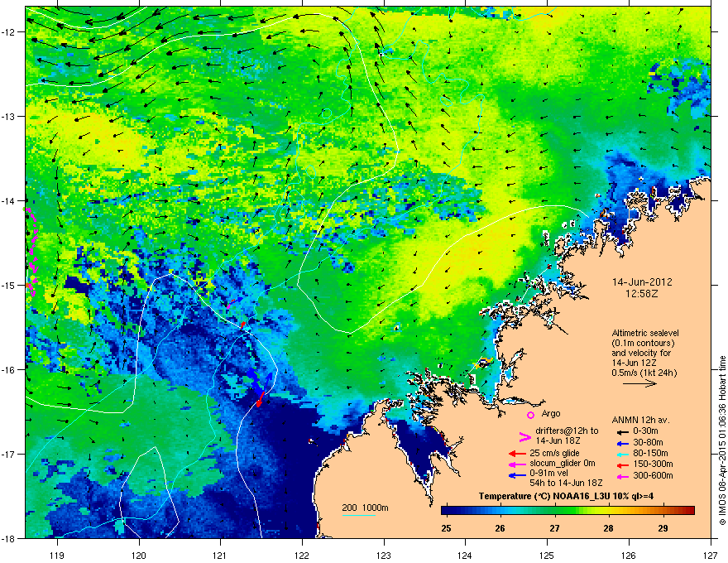Click the '0-30m' depth label

(645, 431)
